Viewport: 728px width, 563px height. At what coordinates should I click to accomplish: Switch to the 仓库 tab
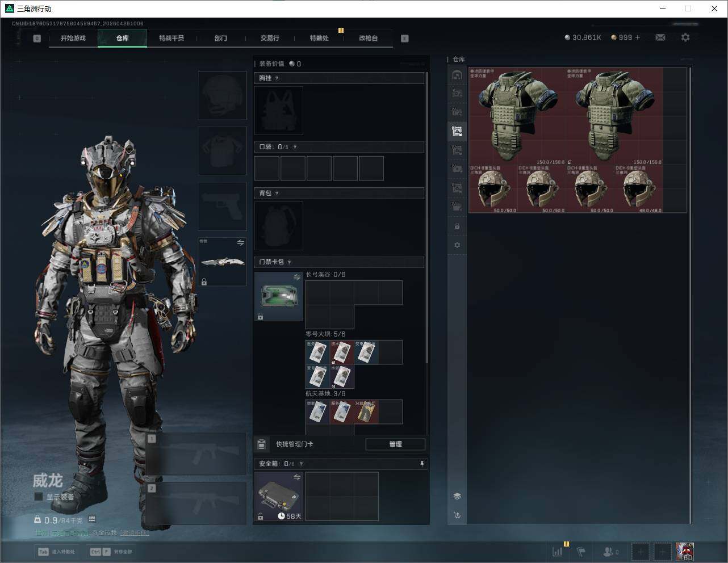pos(123,38)
